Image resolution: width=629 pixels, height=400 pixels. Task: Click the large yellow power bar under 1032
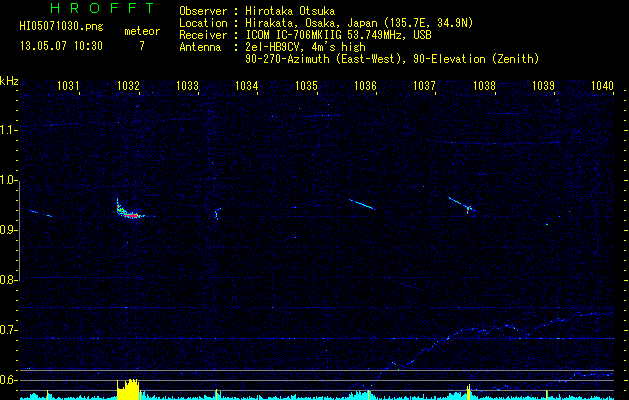128,389
